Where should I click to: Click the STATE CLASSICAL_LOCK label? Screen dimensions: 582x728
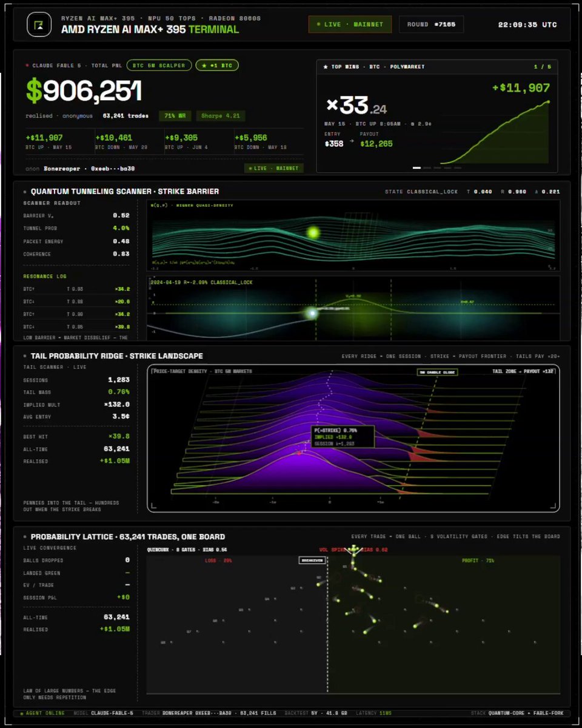pos(422,192)
